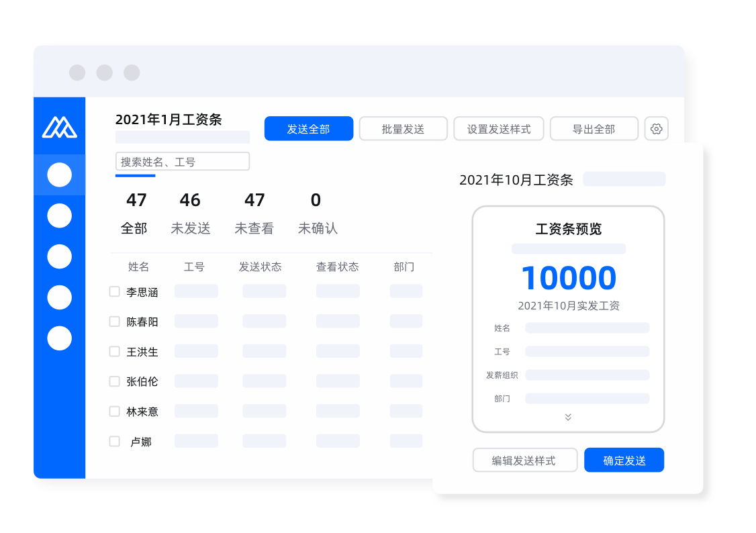The width and height of the screenshot is (756, 533).
Task: Click the 工资条预览 title
Action: [569, 229]
